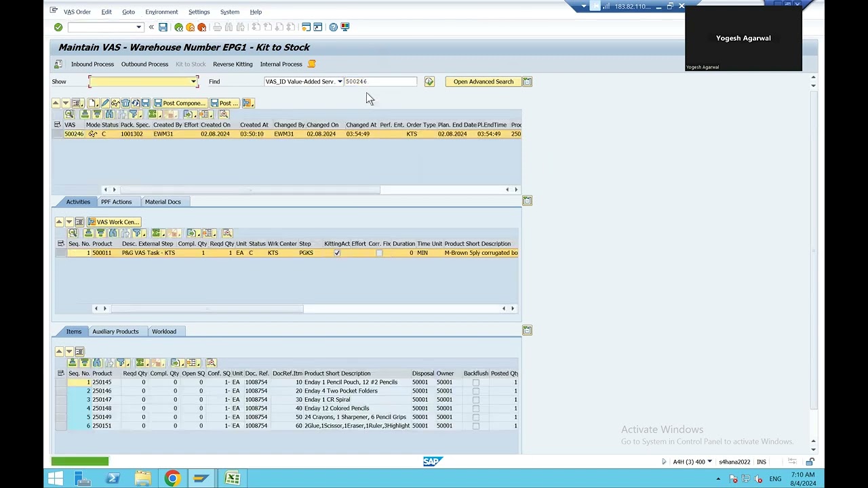Click Sort Ascending icon in VAS grid toolbar

[x=85, y=115]
